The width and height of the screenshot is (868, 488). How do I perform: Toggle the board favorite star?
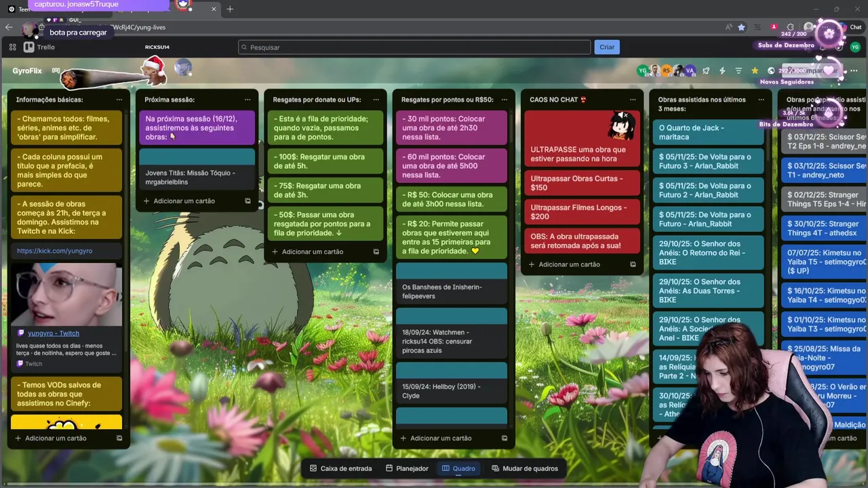coord(755,70)
